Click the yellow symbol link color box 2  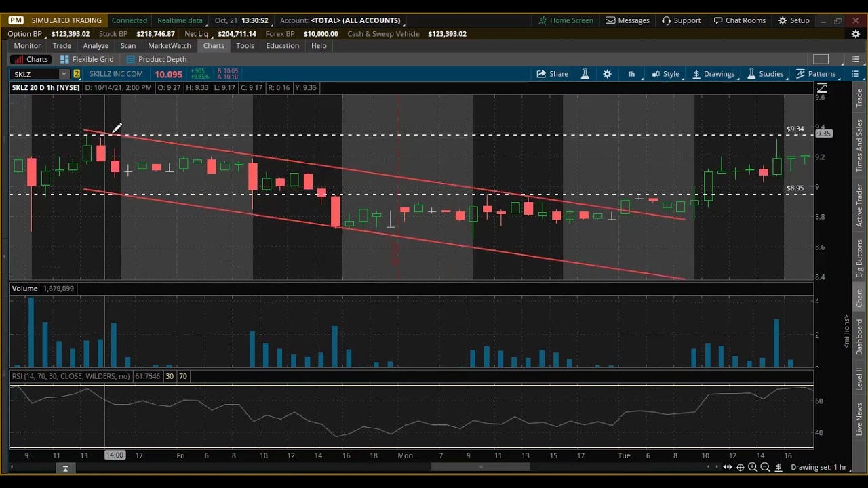(x=77, y=74)
